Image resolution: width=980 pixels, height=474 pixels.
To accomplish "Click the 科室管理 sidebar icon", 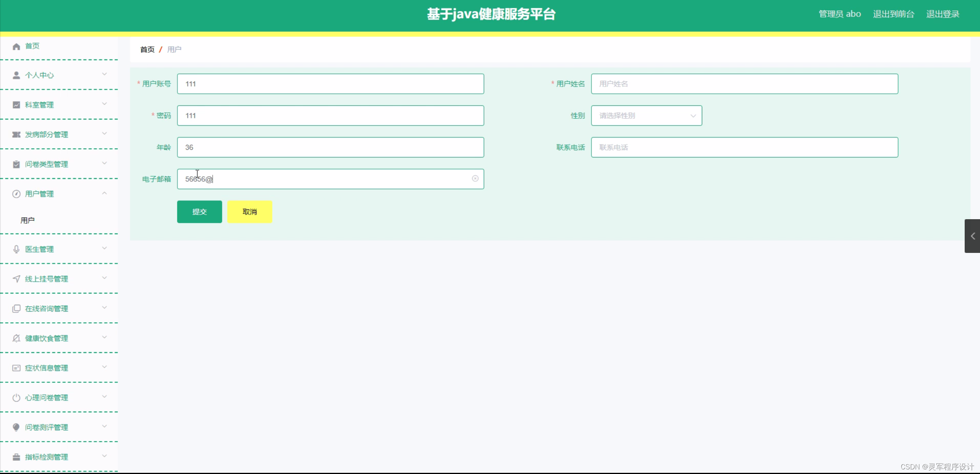I will (16, 104).
